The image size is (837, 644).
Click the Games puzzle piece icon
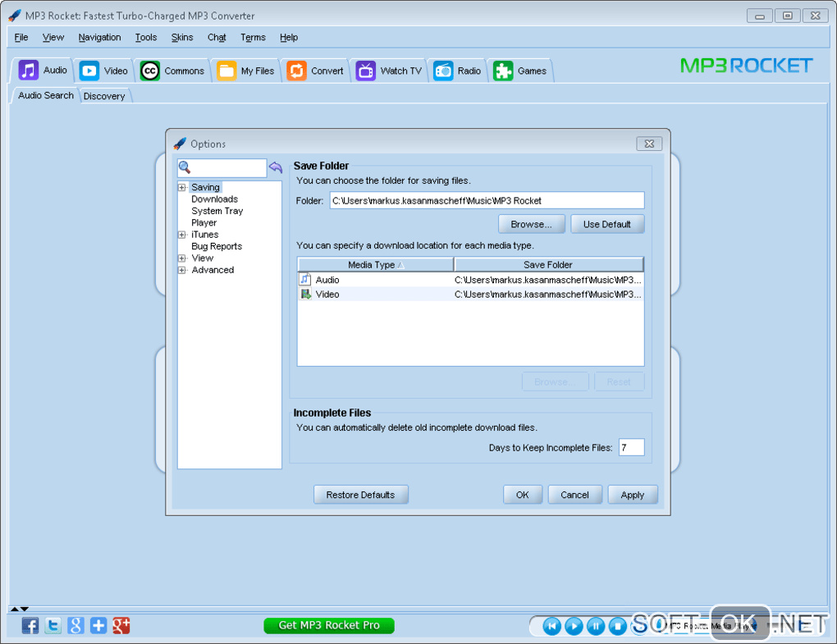(503, 71)
